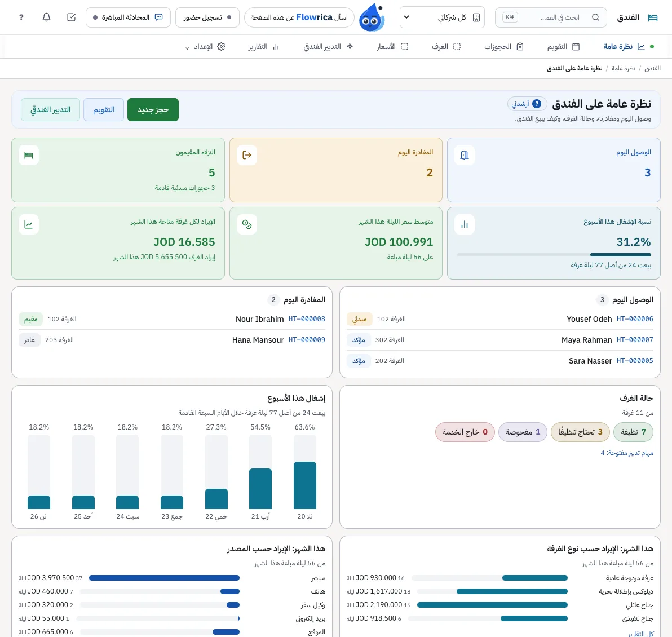This screenshot has width=672, height=637.
Task: Switch to the الحجوزات tab
Action: point(504,47)
